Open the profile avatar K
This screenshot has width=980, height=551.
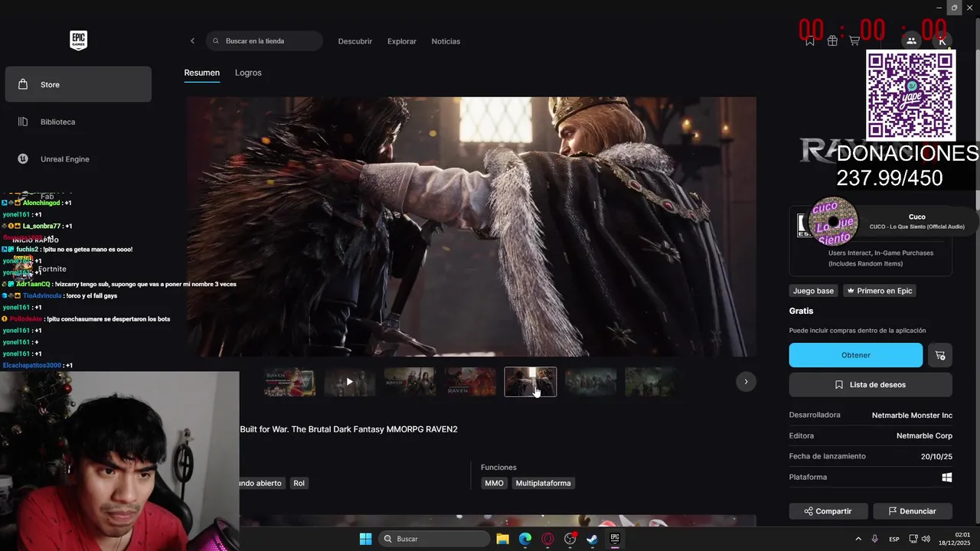(x=942, y=41)
